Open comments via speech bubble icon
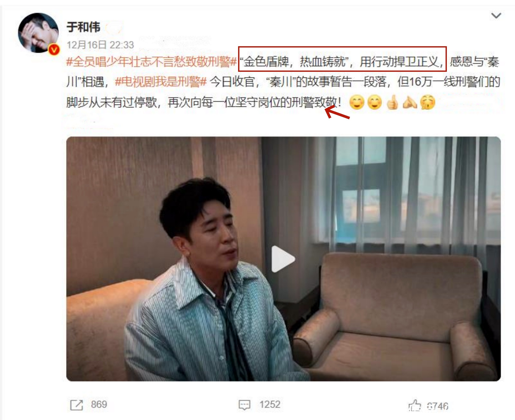The image size is (515, 420). tap(244, 405)
